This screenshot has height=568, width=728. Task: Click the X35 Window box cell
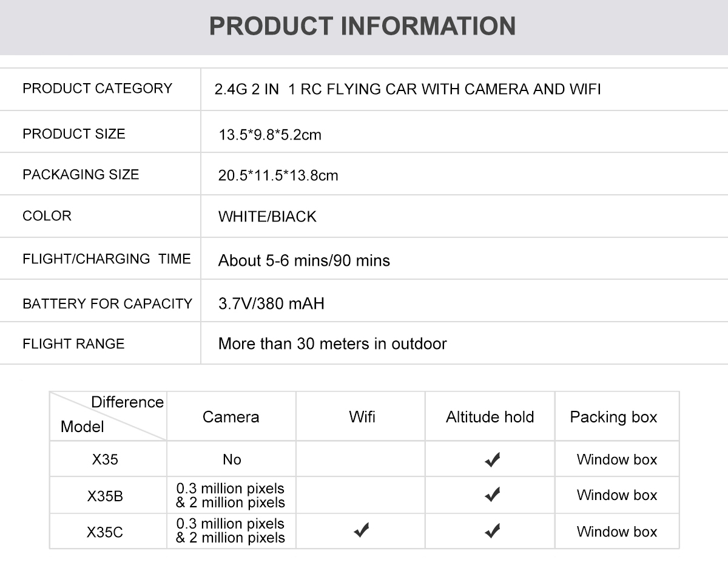tap(617, 459)
